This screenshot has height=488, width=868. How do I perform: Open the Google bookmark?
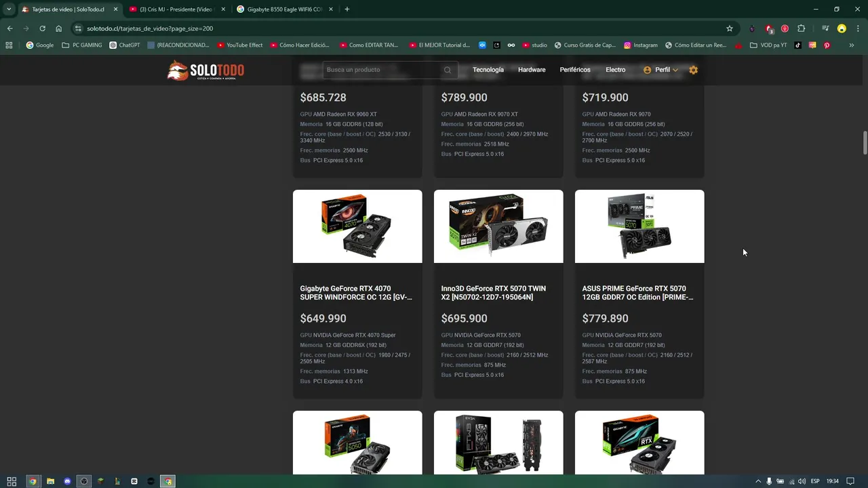pyautogui.click(x=40, y=45)
